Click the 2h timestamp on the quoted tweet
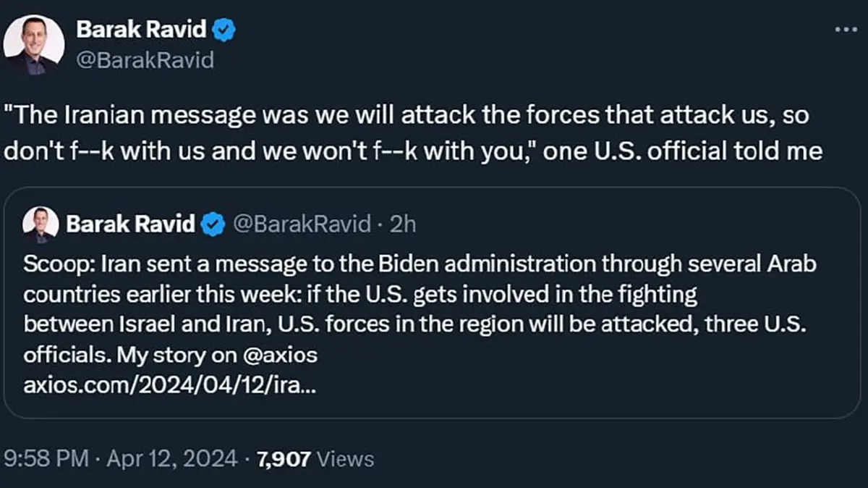 point(403,224)
